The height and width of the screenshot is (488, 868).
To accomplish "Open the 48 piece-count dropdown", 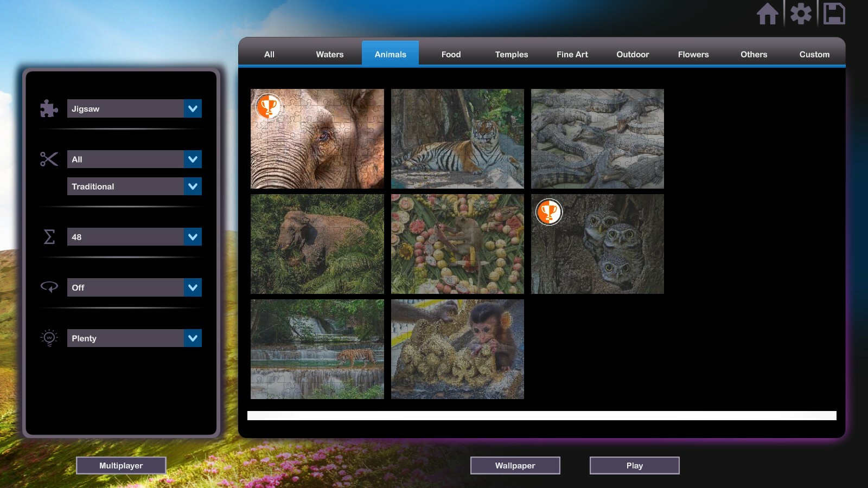I will coord(134,236).
